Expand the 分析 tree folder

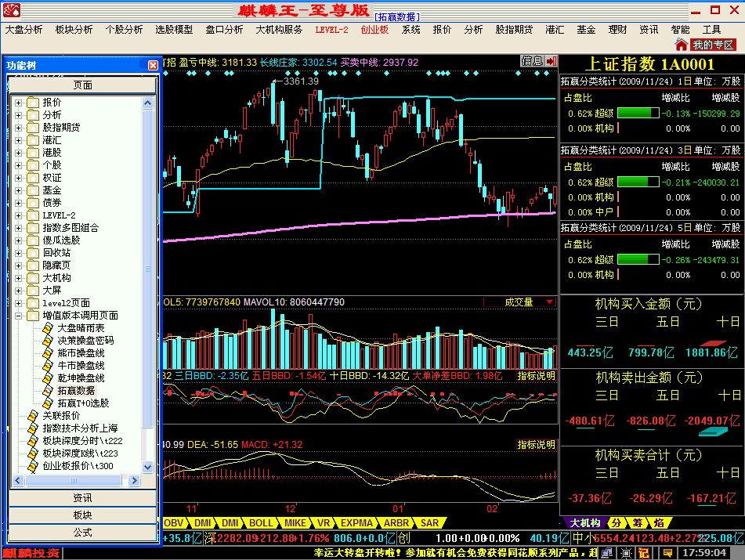tap(19, 115)
